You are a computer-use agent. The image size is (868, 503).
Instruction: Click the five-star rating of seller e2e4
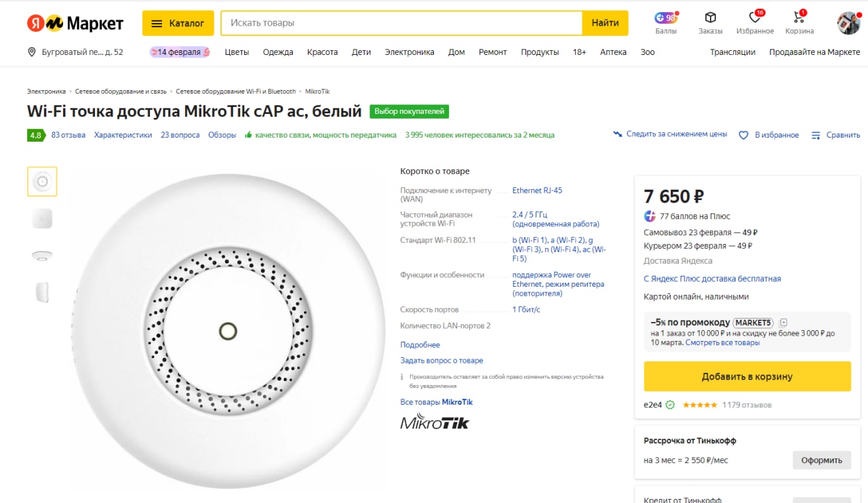[700, 405]
